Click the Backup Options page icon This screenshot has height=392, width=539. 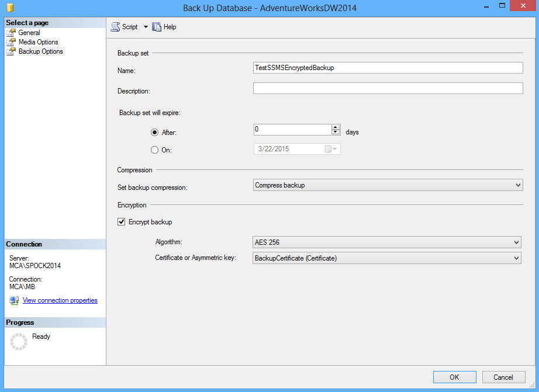point(11,51)
